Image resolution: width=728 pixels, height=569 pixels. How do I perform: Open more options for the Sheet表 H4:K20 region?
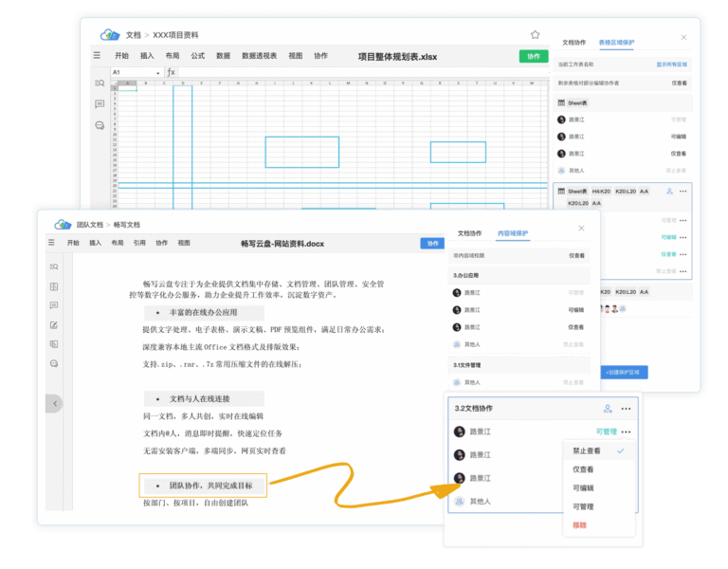pos(682,192)
